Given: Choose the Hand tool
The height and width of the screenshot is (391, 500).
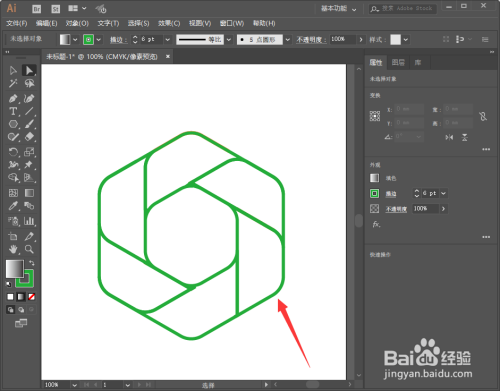Looking at the screenshot, I should click(x=13, y=249).
